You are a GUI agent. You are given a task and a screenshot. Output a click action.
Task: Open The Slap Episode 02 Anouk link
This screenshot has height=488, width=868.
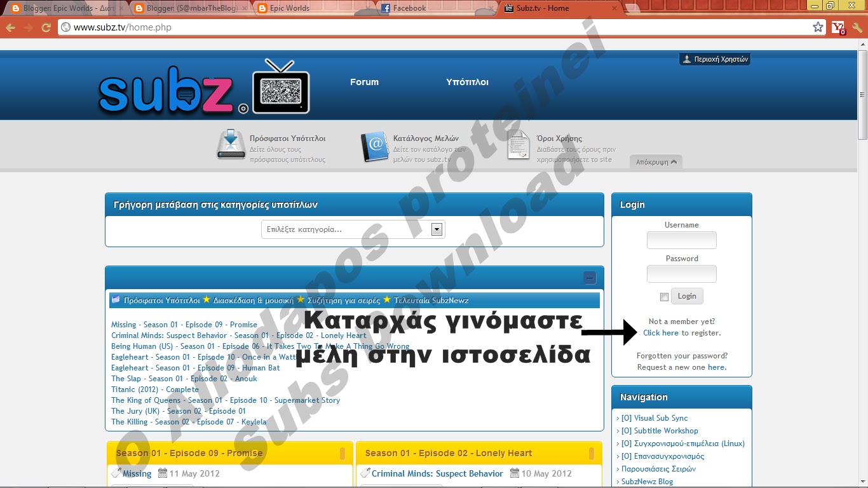(184, 379)
